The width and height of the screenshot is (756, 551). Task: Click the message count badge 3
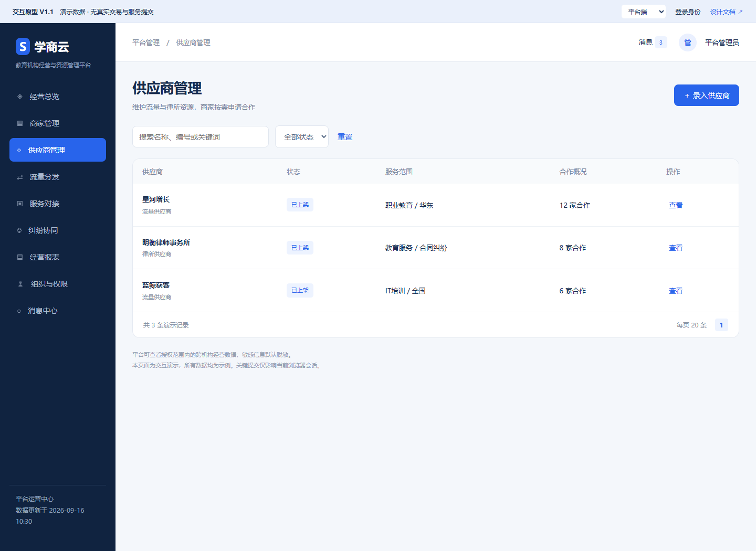pos(661,43)
